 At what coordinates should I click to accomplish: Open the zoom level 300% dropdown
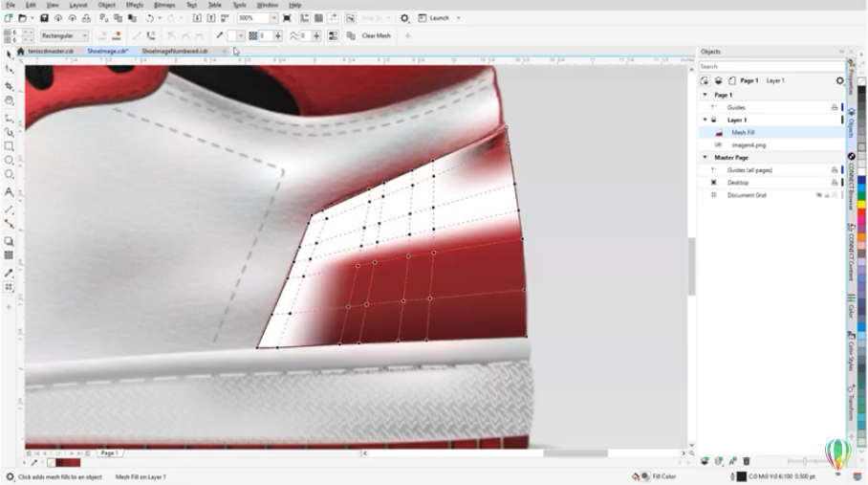click(x=273, y=18)
